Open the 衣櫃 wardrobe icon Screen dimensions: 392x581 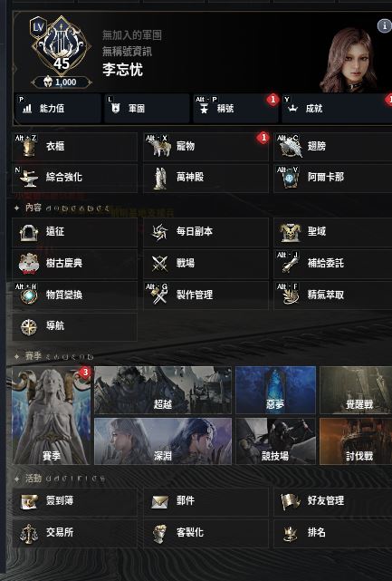28,147
